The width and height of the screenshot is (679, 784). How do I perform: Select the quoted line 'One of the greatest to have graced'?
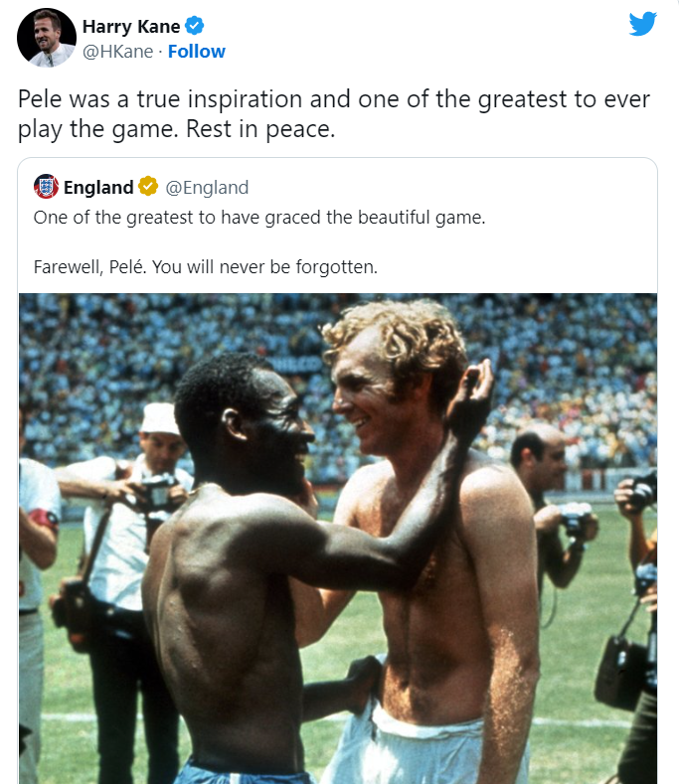(178, 218)
